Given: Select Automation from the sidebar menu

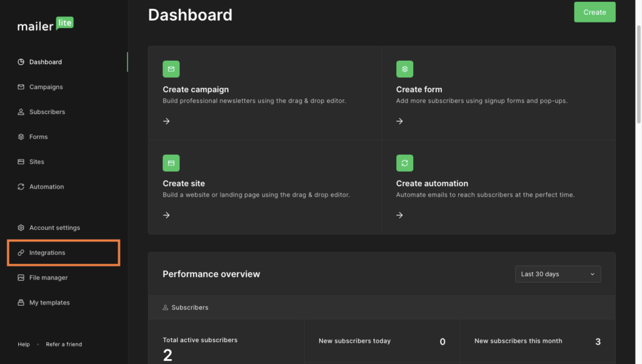Looking at the screenshot, I should pyautogui.click(x=46, y=187).
